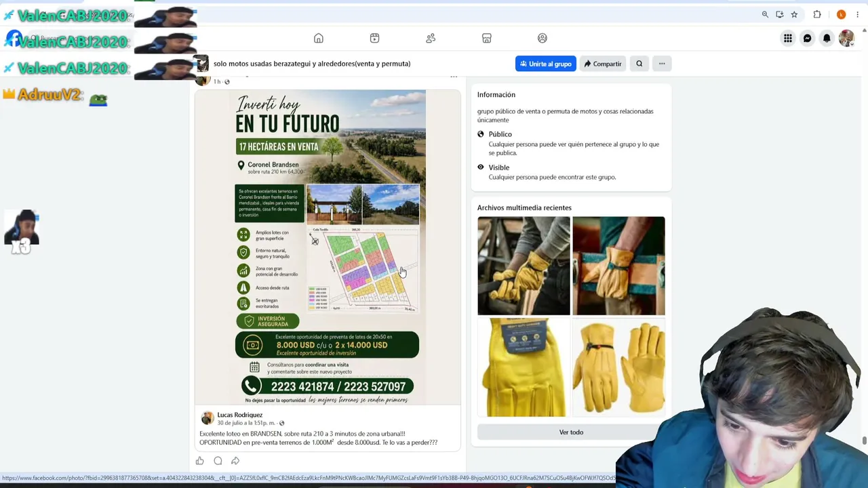Open the Chrome three-dot menu
Screen dimensions: 868x488
click(858, 14)
